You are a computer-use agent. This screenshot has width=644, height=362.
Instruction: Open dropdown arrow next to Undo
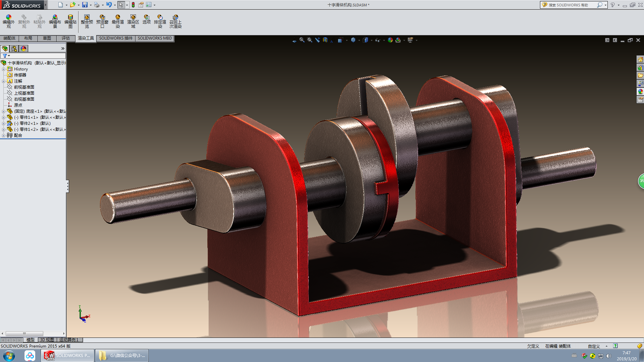point(115,5)
